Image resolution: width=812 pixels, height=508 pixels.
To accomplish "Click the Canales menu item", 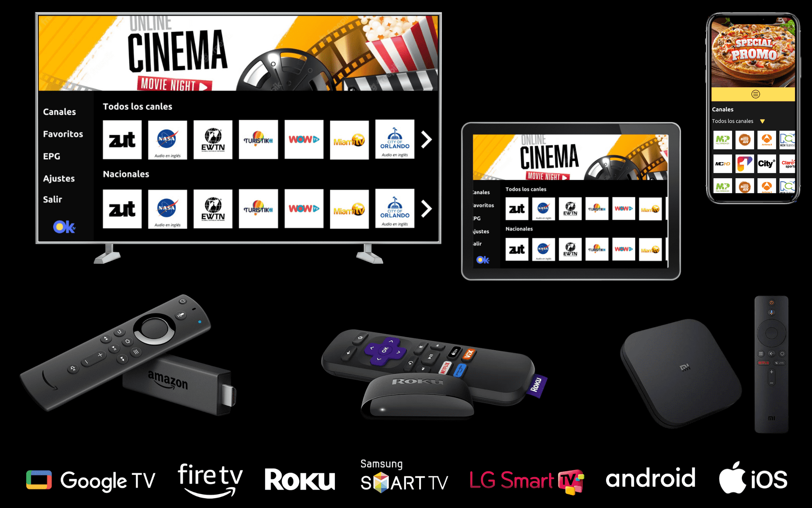I will point(58,111).
